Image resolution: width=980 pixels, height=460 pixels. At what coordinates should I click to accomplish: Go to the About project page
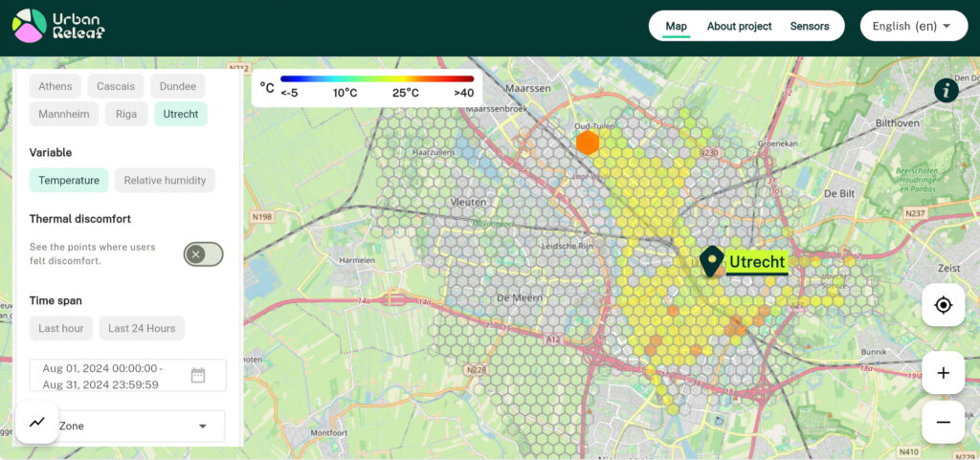[739, 26]
